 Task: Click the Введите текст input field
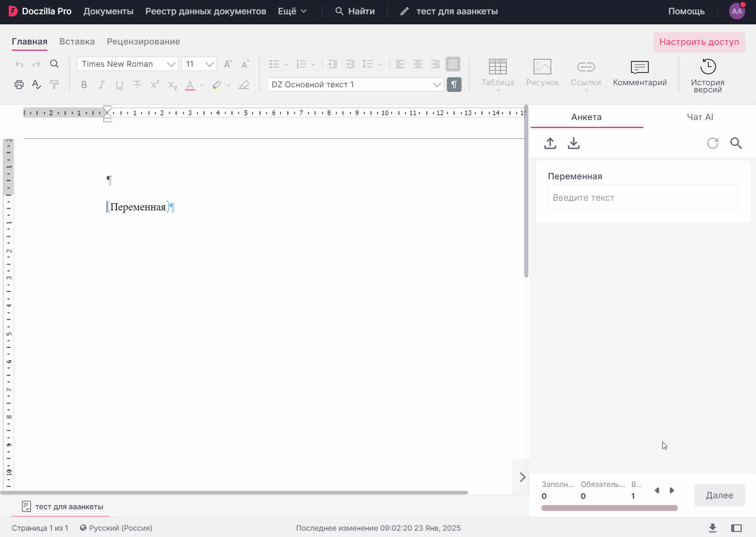(643, 198)
